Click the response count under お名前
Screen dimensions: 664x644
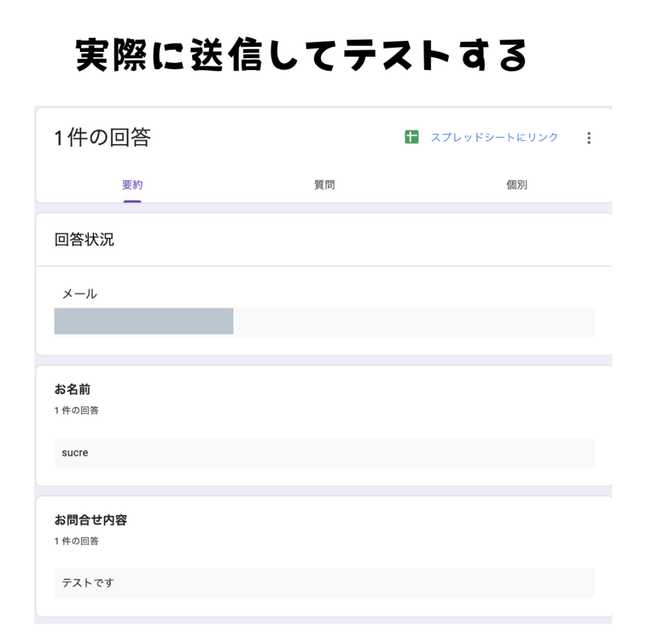(x=77, y=411)
